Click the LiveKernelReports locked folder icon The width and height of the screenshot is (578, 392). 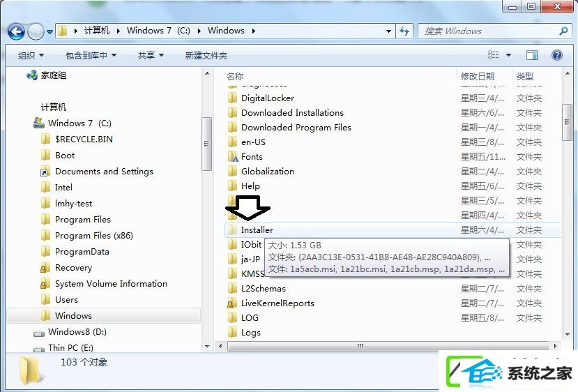click(232, 303)
